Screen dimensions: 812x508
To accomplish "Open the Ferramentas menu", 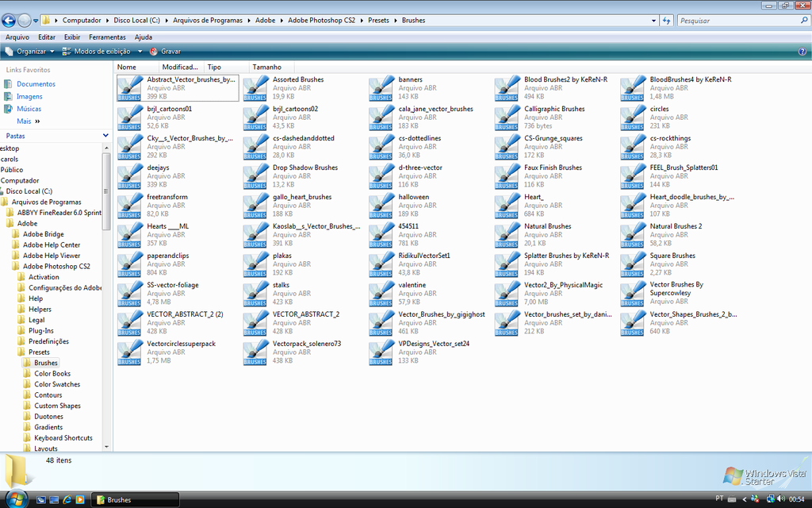I will coord(107,37).
